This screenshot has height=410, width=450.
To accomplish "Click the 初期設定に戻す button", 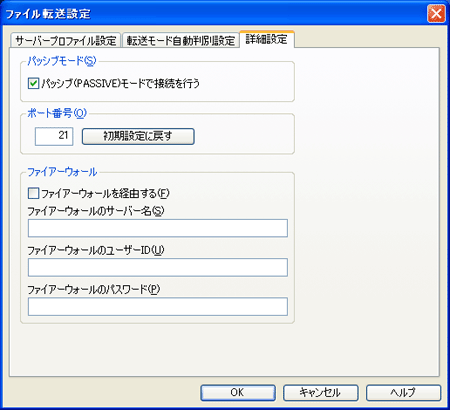I will (138, 136).
